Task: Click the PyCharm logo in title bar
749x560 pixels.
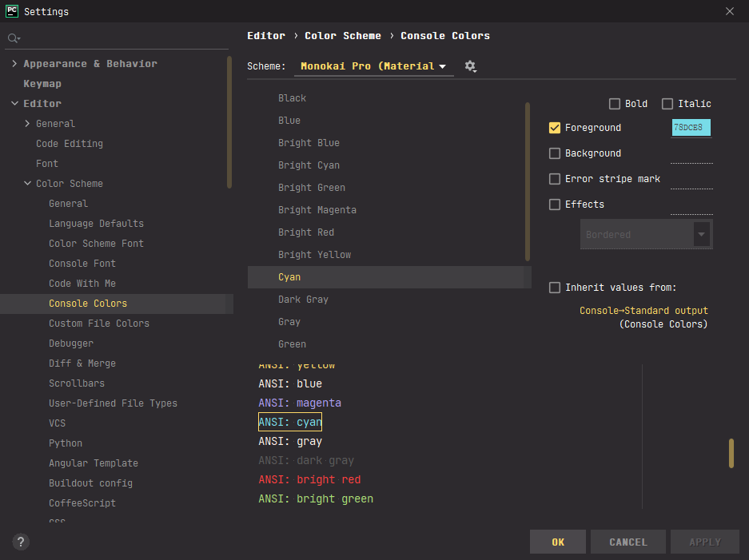Action: (x=12, y=11)
